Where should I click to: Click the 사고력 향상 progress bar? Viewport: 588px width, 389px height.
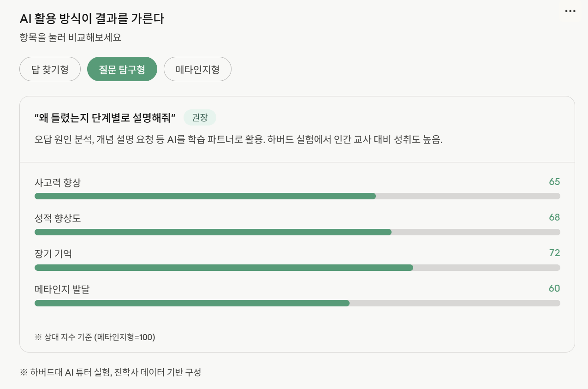pos(297,196)
